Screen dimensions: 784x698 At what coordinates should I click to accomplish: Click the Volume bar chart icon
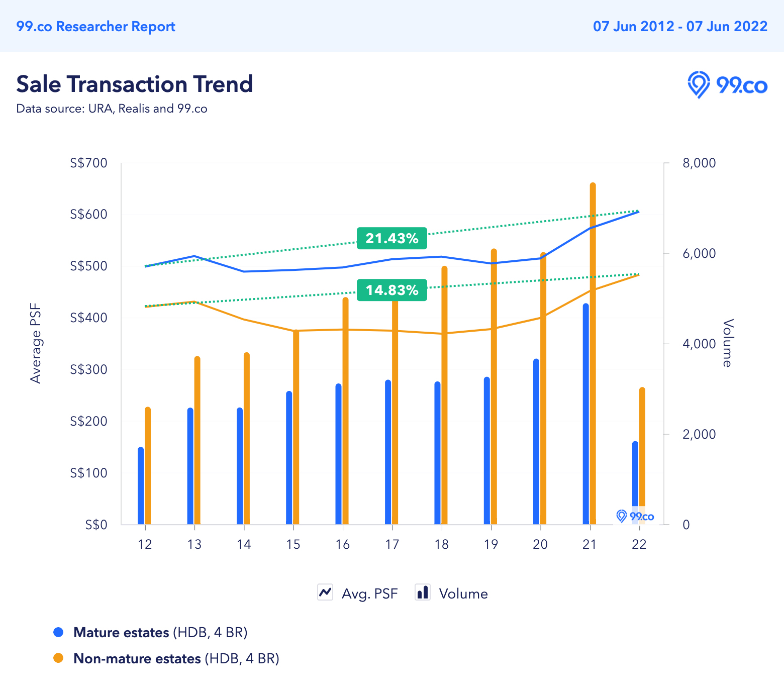coord(423,592)
